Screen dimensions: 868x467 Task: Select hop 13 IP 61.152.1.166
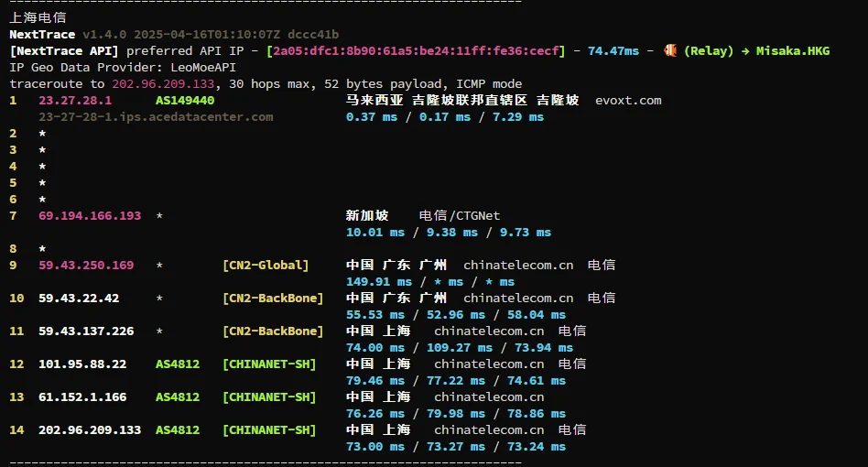coord(82,396)
